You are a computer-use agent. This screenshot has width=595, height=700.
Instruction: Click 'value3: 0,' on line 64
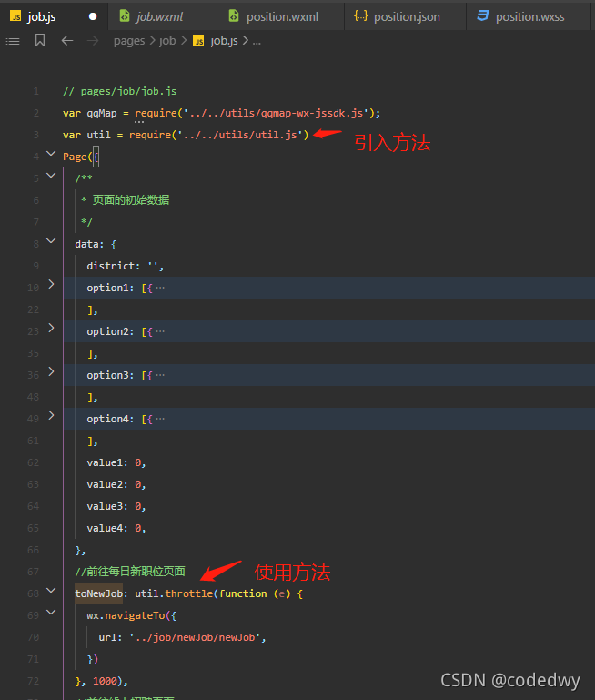coord(116,507)
